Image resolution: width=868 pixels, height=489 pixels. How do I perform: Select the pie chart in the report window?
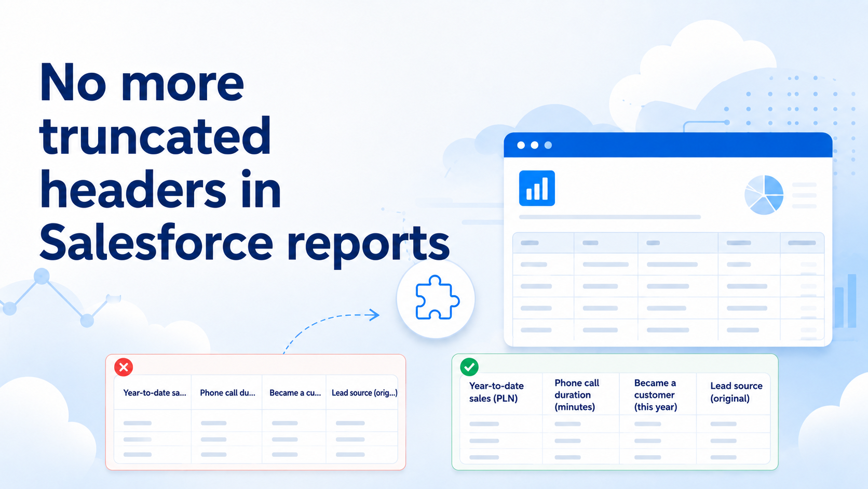pos(764,195)
